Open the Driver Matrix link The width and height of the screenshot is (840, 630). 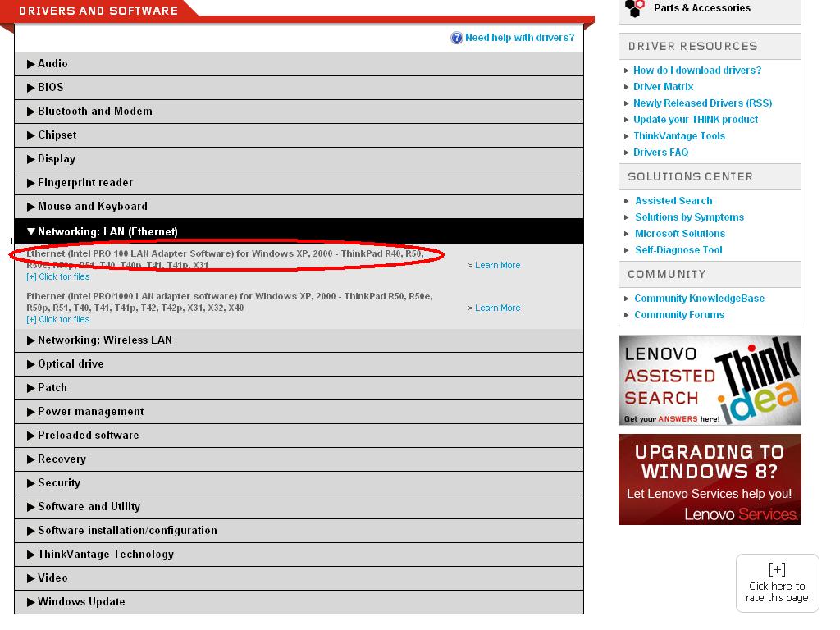[x=663, y=87]
